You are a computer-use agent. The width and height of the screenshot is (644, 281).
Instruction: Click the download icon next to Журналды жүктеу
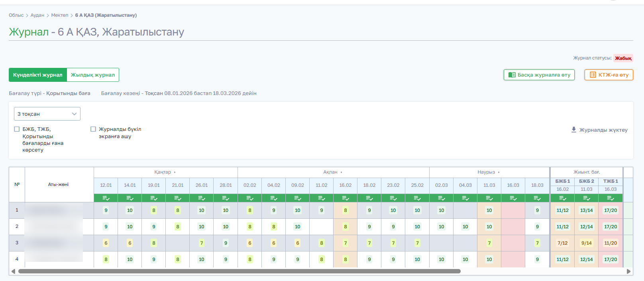(x=574, y=130)
